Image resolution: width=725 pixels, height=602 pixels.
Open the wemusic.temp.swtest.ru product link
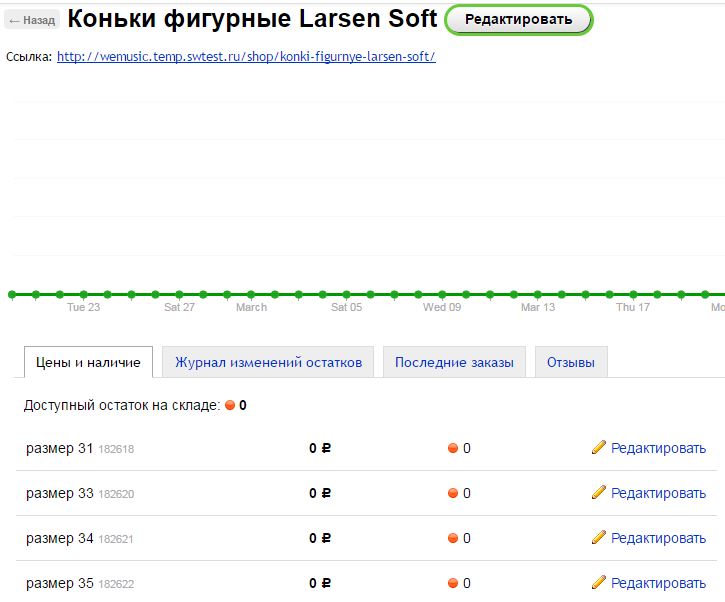246,56
